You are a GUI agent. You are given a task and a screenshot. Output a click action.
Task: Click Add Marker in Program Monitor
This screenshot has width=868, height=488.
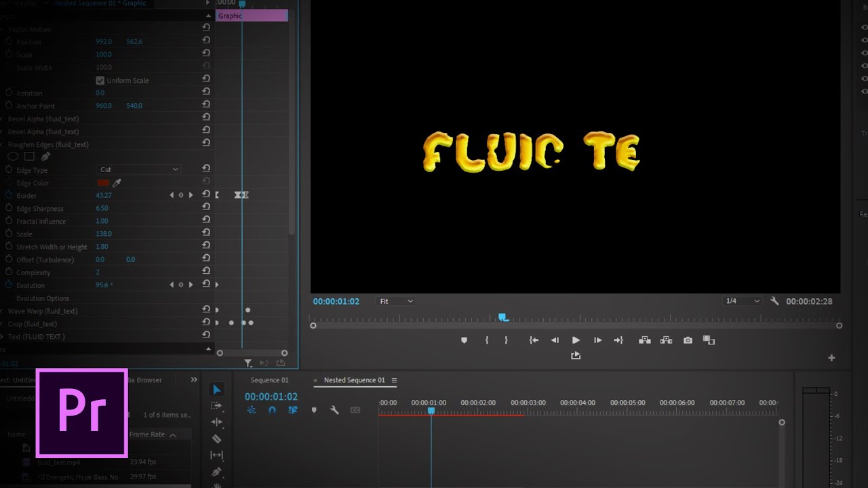coord(464,340)
